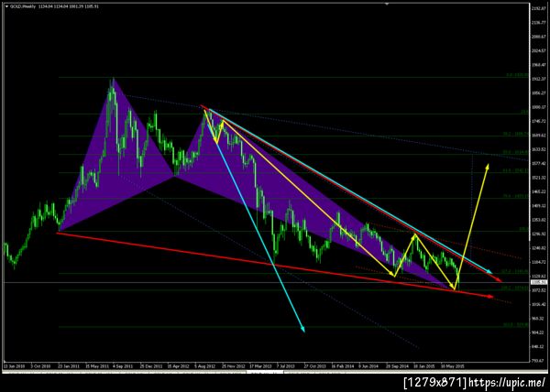
Task: Select the yellow upward projection arrow object
Action: coord(474,224)
